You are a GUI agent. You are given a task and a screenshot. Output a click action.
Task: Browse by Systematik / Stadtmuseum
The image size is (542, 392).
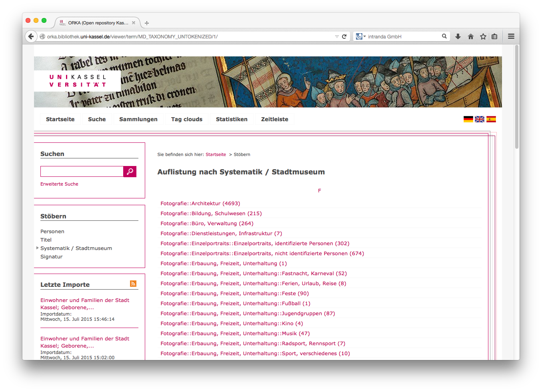pyautogui.click(x=76, y=248)
